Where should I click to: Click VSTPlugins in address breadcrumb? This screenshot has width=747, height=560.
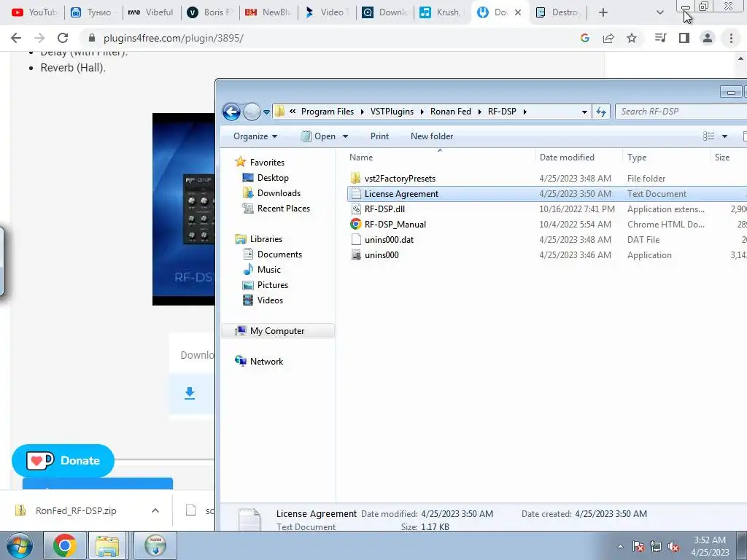tap(392, 112)
